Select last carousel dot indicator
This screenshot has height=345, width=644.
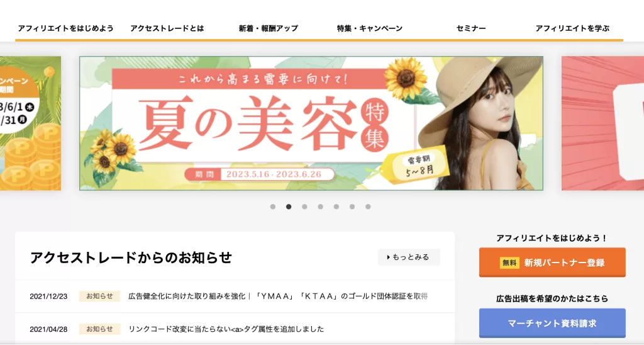tap(368, 207)
